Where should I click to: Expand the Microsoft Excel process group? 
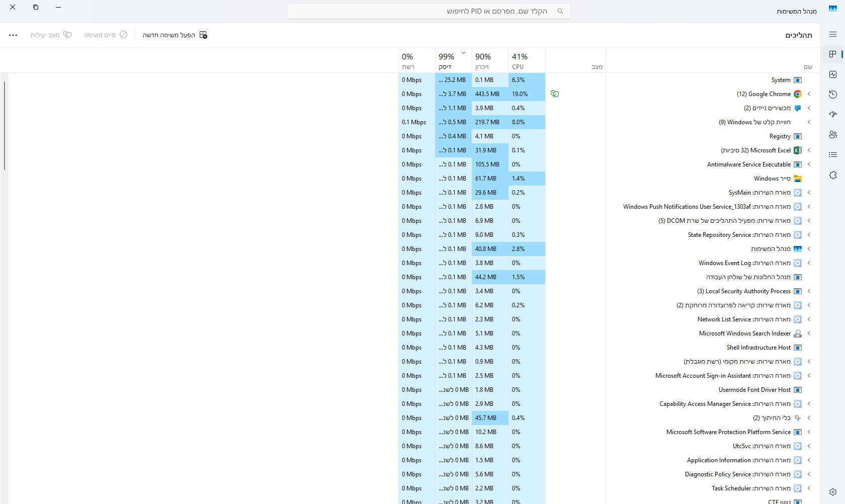click(x=809, y=150)
